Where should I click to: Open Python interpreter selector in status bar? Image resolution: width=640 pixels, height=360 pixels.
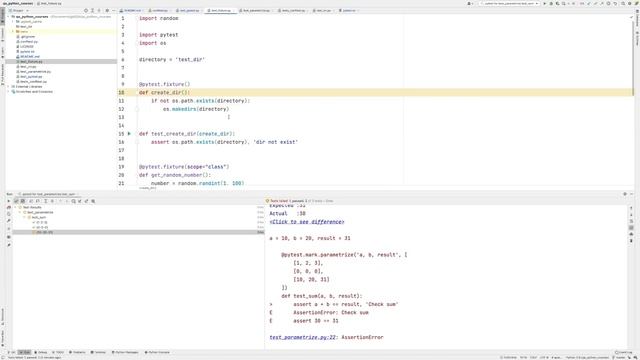click(x=587, y=358)
